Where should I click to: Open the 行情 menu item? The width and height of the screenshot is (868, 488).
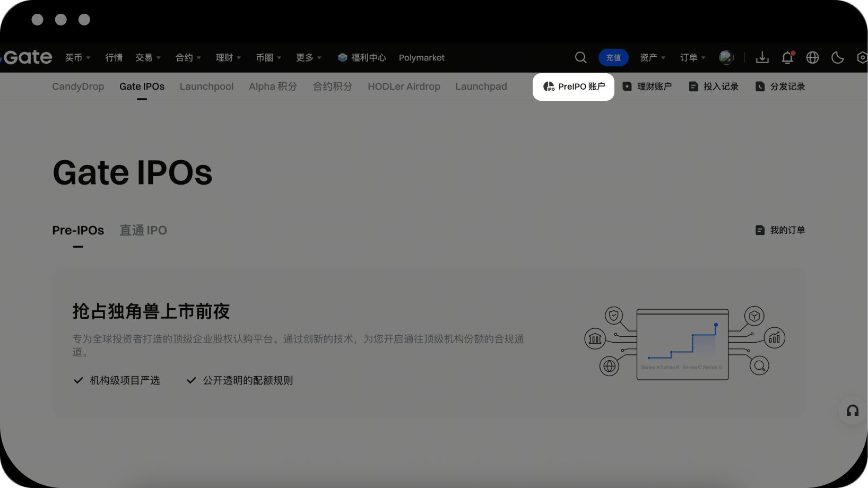[114, 57]
